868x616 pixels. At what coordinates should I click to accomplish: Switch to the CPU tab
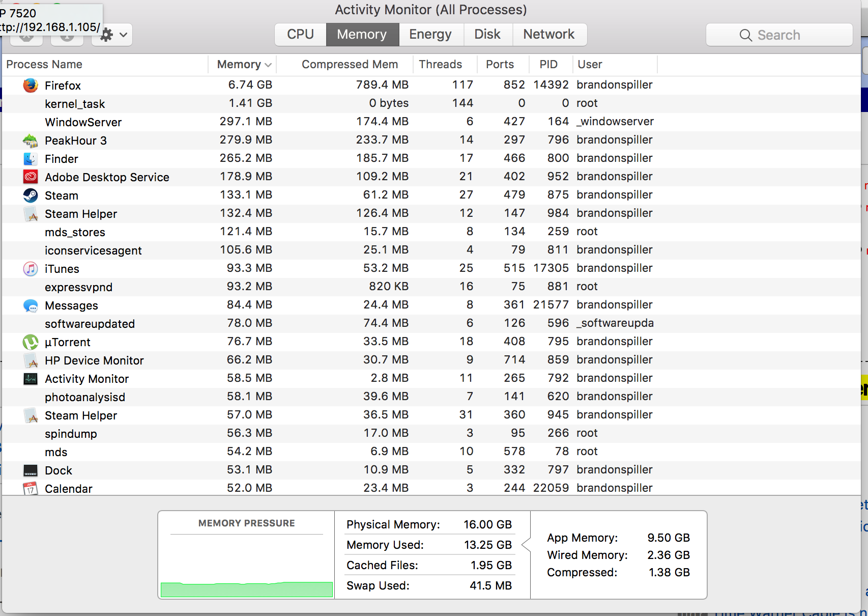click(300, 34)
